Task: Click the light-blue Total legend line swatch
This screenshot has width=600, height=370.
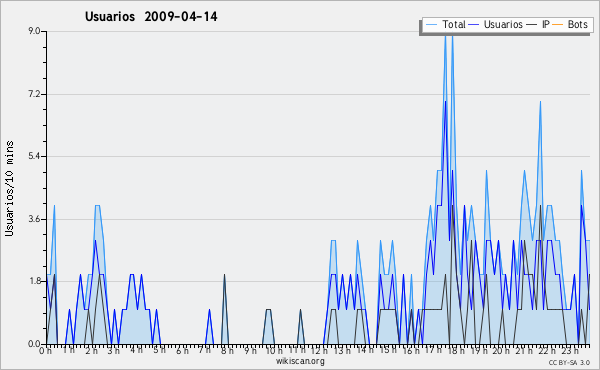Action: coord(431,24)
